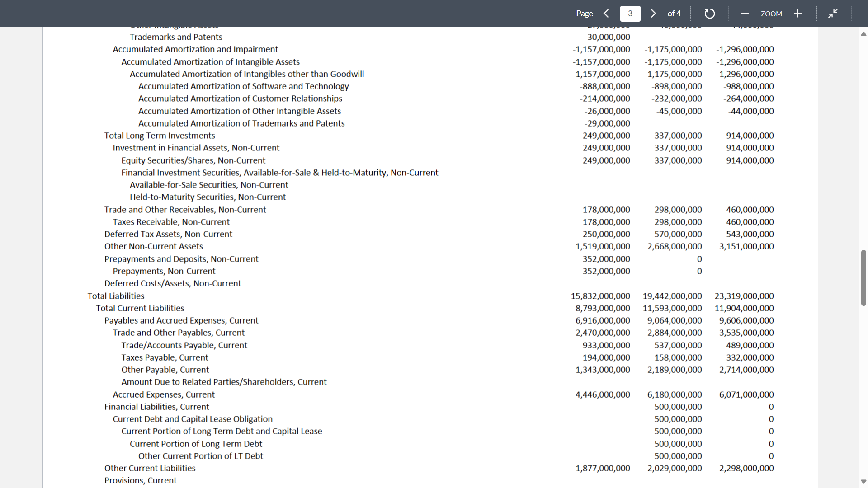868x488 pixels.
Task: Click the page number input field
Action: click(630, 14)
